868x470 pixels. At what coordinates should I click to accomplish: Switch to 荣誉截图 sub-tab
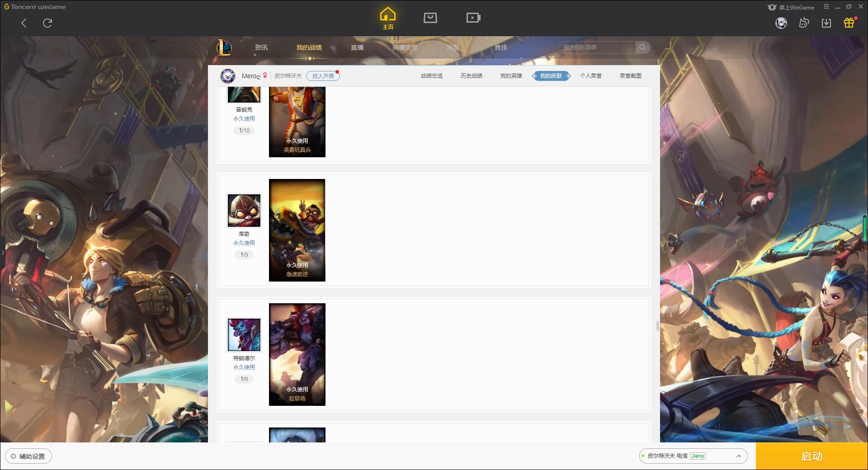click(x=631, y=76)
